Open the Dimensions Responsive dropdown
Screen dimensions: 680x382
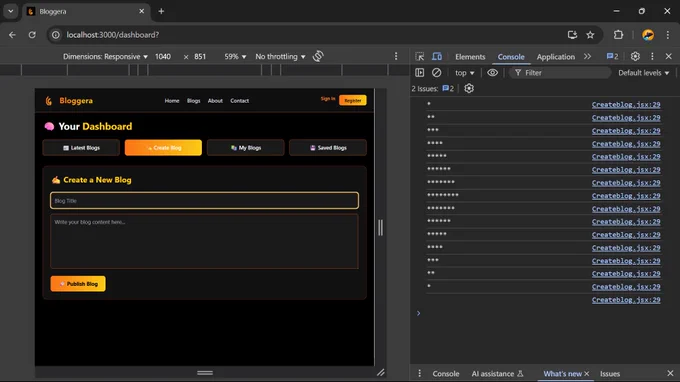tap(105, 56)
